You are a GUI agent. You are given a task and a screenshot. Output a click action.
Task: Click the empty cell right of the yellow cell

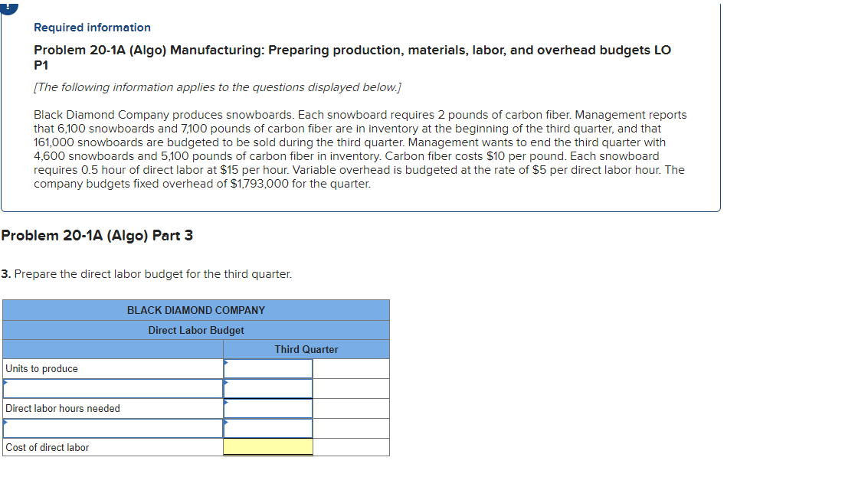pyautogui.click(x=351, y=447)
